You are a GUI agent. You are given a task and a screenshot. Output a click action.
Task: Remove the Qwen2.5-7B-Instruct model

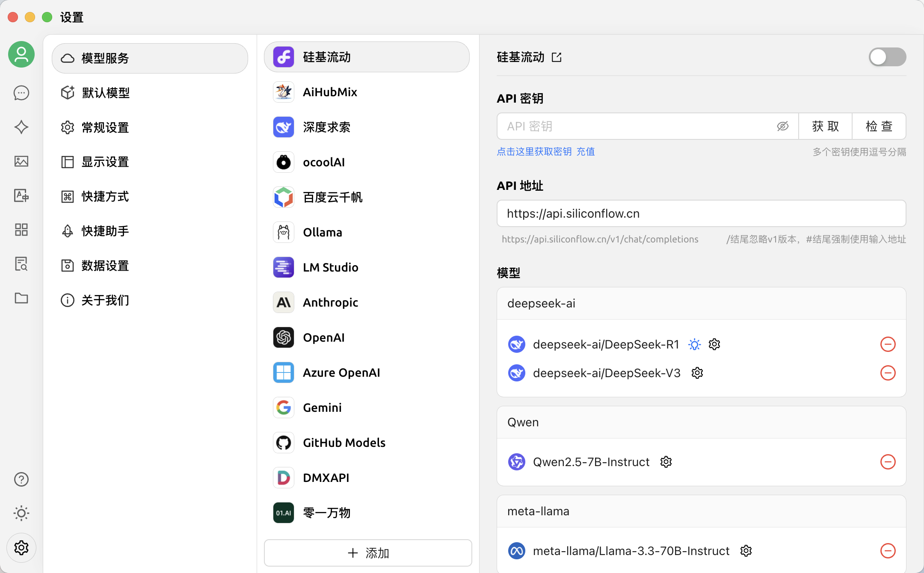pos(888,462)
